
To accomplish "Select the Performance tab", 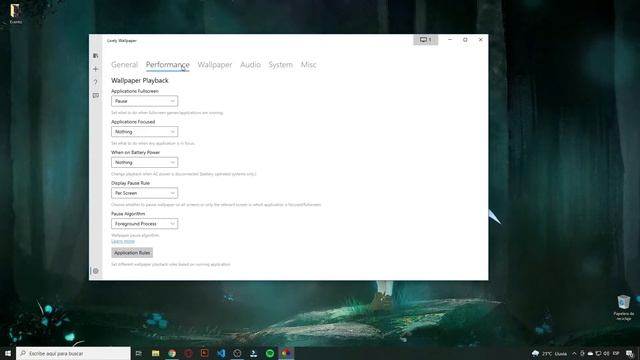I will (167, 64).
